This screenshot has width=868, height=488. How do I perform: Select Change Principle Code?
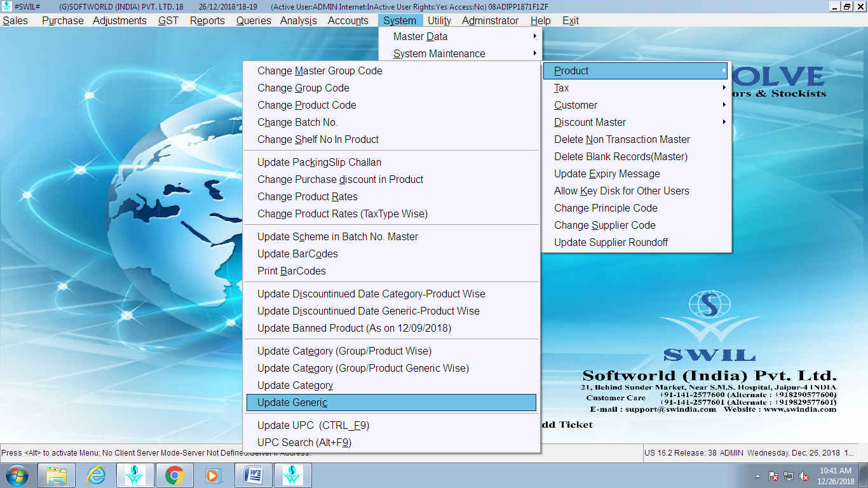(x=636, y=208)
